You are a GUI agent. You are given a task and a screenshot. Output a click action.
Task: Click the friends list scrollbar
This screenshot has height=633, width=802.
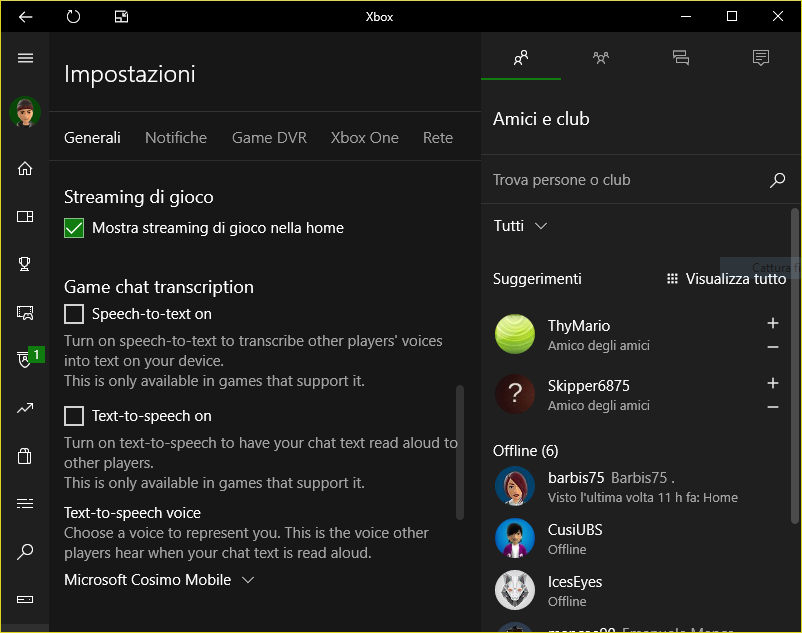(795, 366)
